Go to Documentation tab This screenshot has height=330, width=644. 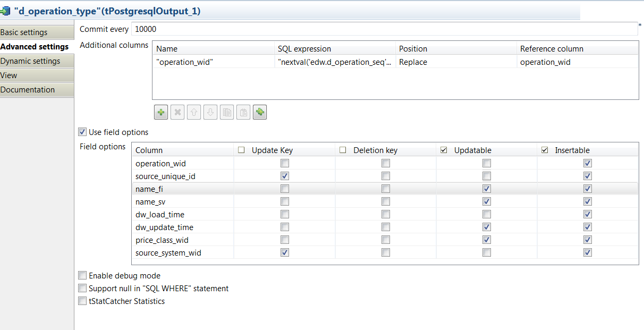37,90
